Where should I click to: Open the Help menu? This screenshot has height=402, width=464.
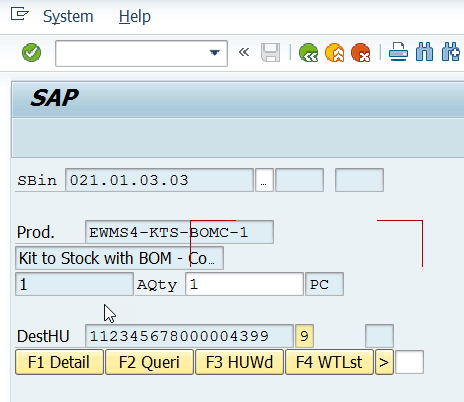click(x=135, y=16)
